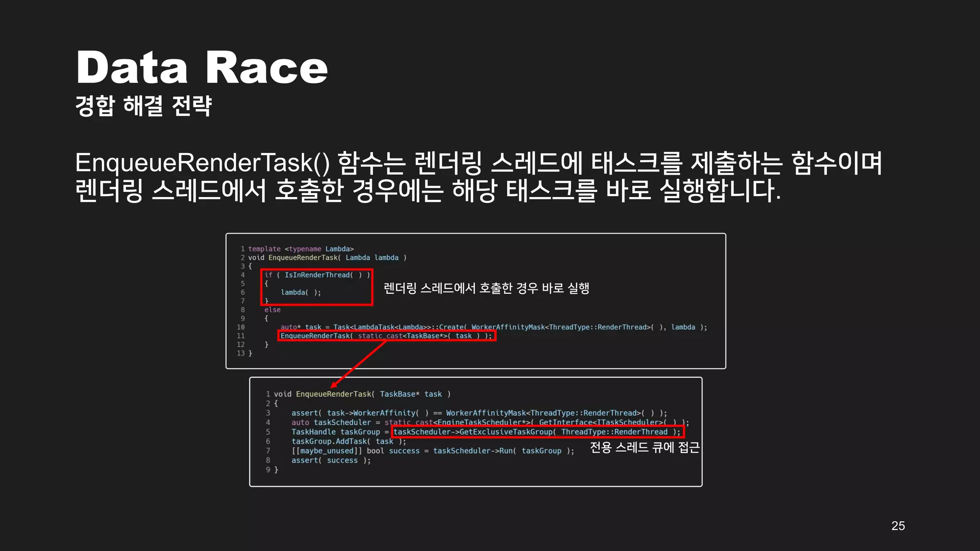The image size is (980, 551).
Task: Click the paragraph starting 'EnqueueRenderTask() 함수는'
Action: tap(479, 176)
